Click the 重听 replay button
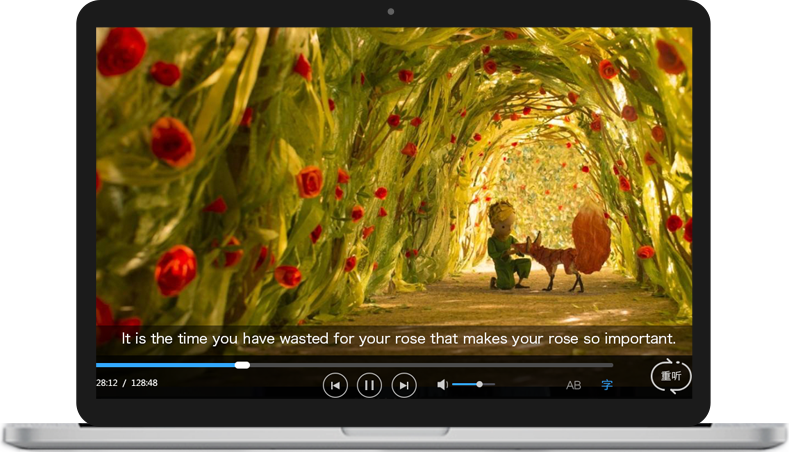Screen dimensions: 789x452 (671, 376)
